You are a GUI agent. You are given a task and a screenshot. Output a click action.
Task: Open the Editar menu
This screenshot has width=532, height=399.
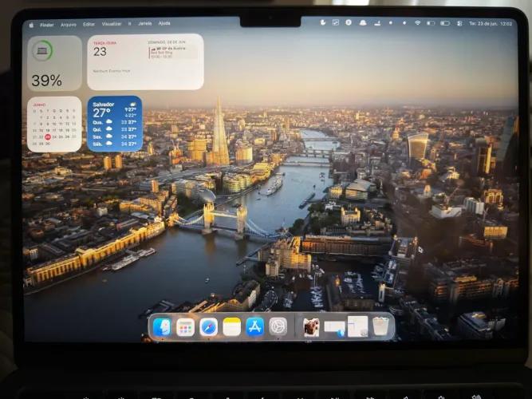tap(89, 24)
